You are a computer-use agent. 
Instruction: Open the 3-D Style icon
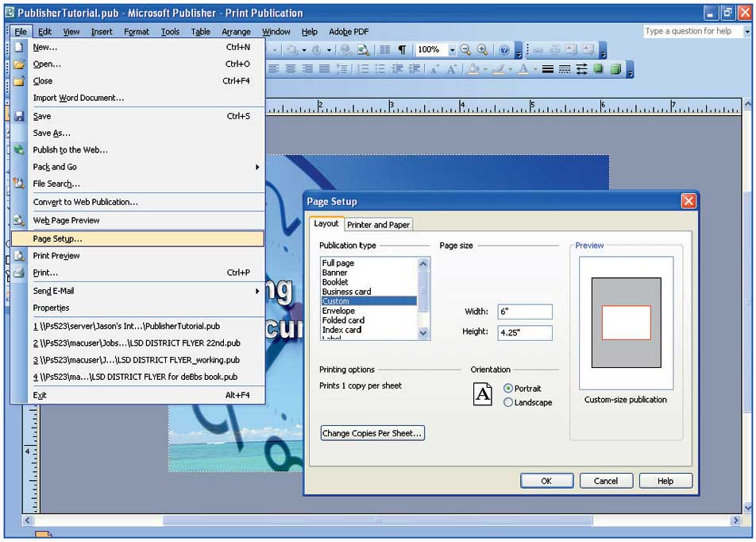tap(615, 69)
